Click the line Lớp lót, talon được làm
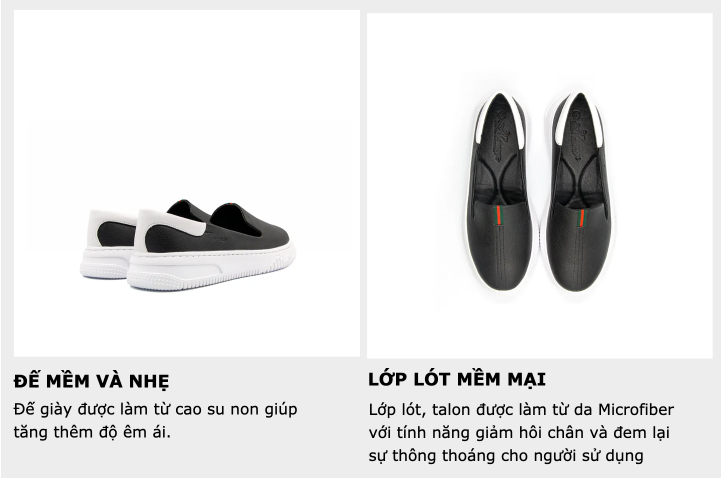721x478 pixels. point(521,410)
